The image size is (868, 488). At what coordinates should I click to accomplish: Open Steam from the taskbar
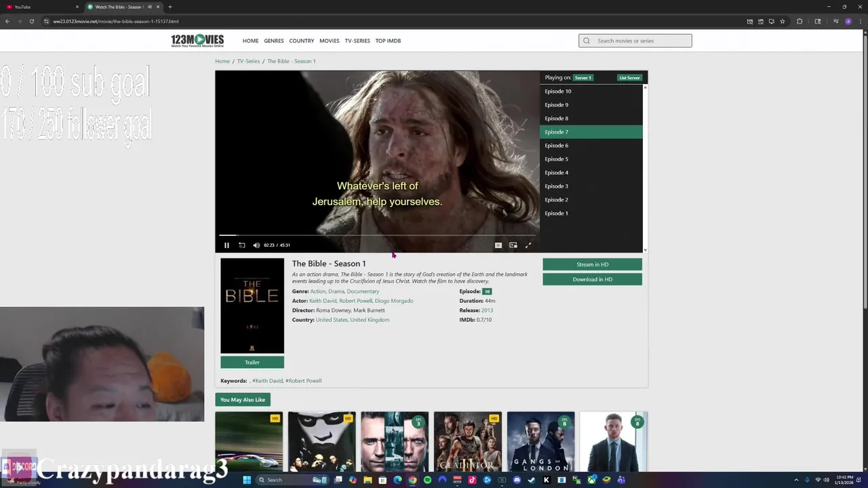(x=532, y=480)
